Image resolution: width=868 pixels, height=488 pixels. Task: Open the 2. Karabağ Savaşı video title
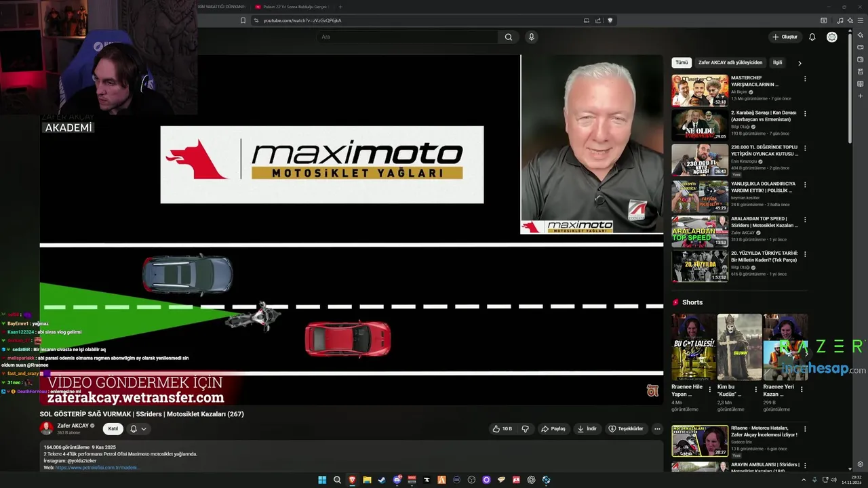[764, 116]
